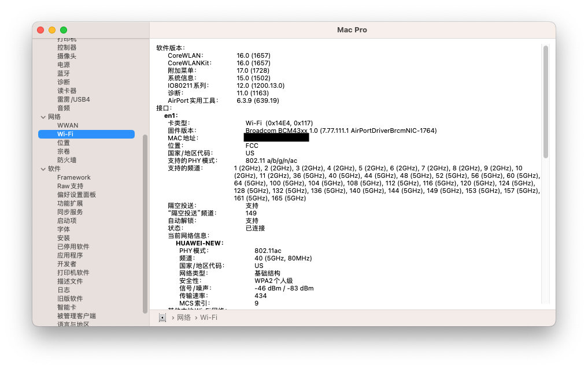Image resolution: width=588 pixels, height=369 pixels.
Task: Open Raw 支持 entry
Action: pos(70,186)
